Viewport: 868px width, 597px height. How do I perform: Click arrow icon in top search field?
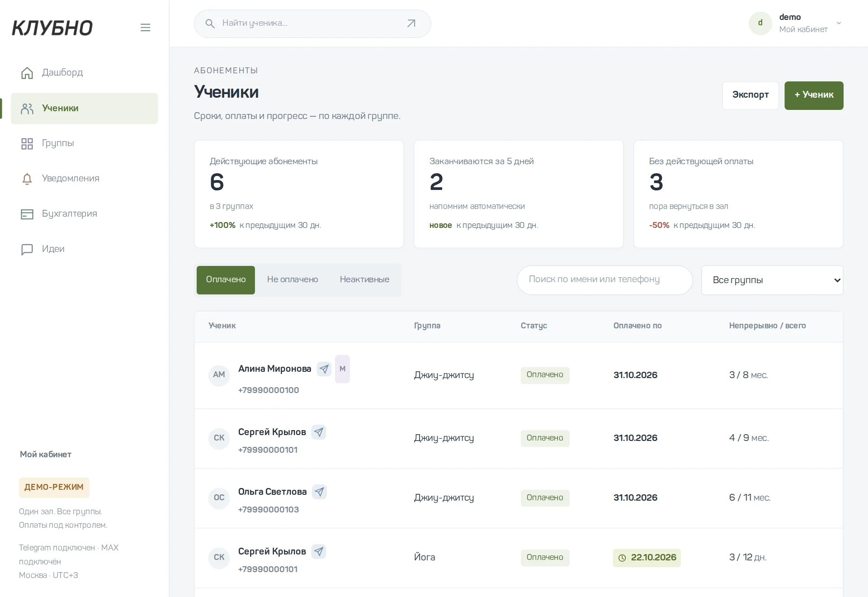[x=411, y=24]
